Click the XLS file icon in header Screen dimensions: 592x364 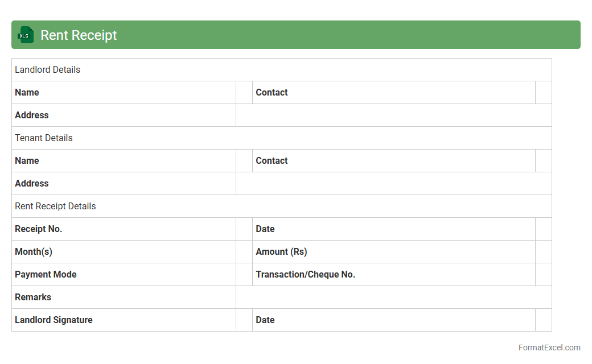(x=24, y=35)
